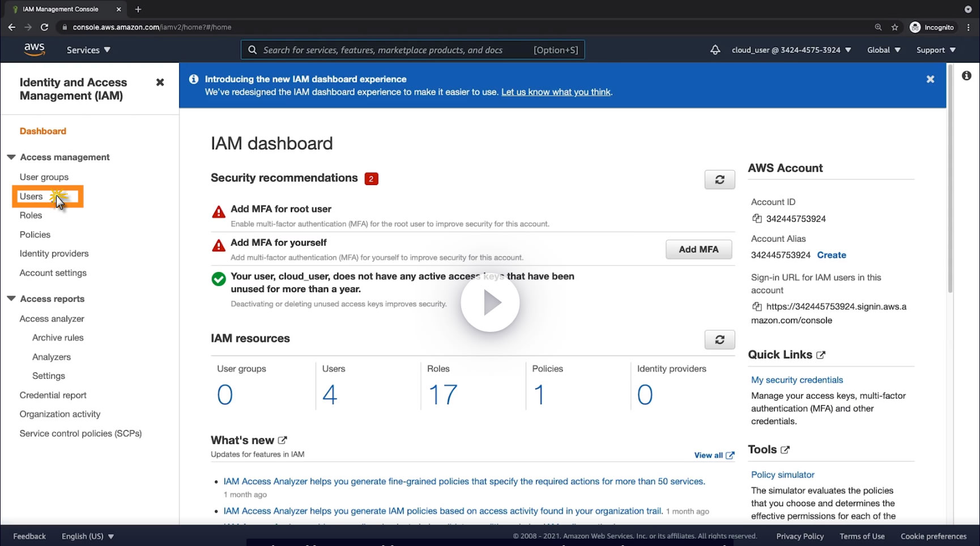Copy the Account ID value
The height and width of the screenshot is (546, 980).
coord(757,219)
